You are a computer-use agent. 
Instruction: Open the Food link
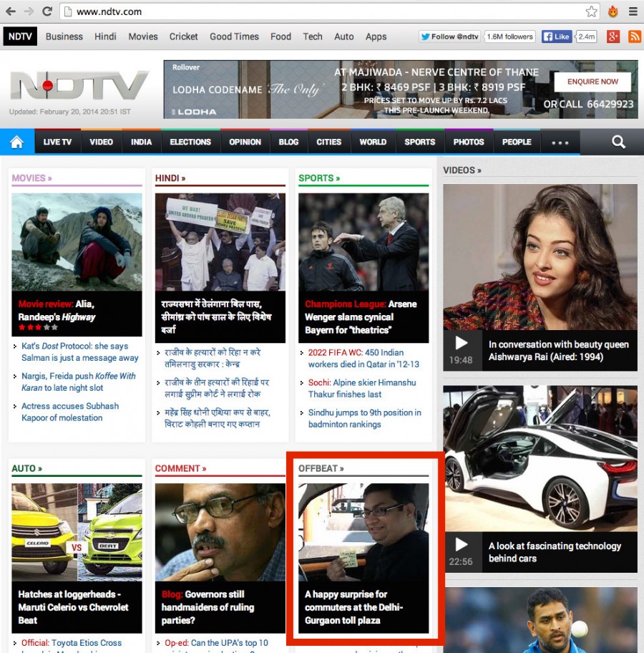(281, 37)
